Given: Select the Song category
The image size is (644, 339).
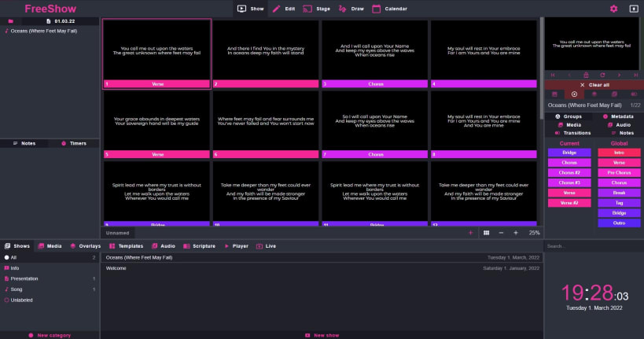Looking at the screenshot, I should 50,289.
